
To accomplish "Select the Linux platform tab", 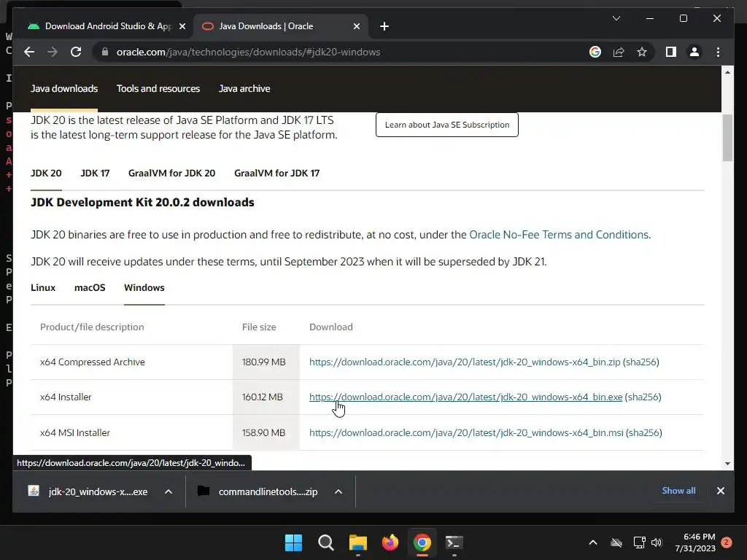I will [x=43, y=287].
